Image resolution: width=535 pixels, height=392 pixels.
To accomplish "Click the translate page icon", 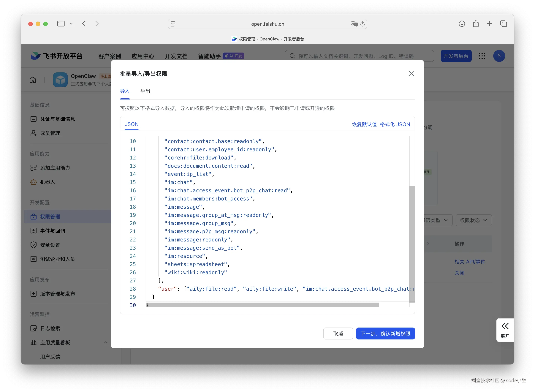I will pos(354,24).
